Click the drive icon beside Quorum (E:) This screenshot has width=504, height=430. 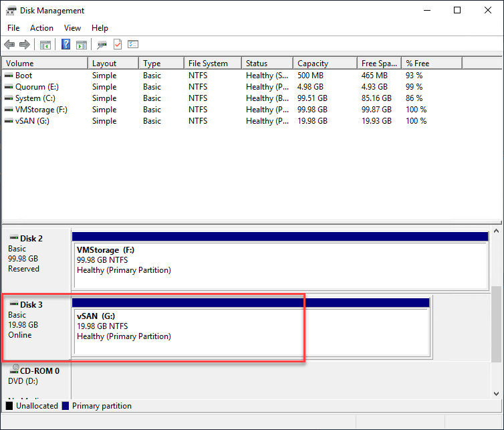click(x=9, y=87)
